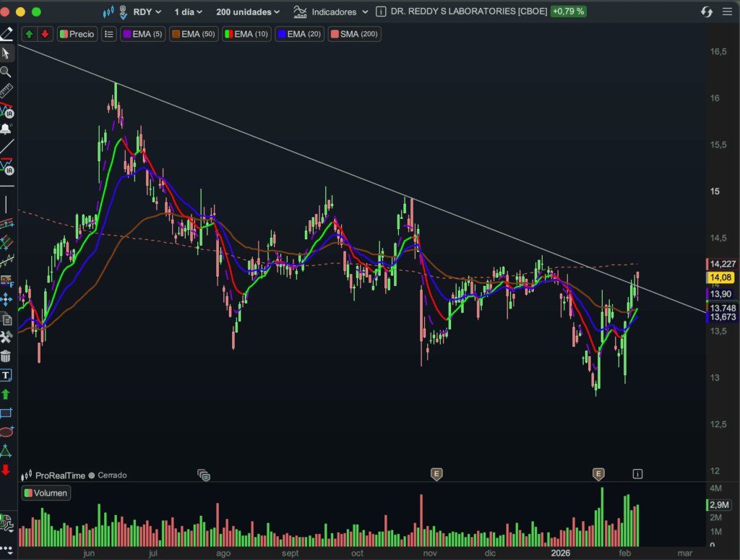The height and width of the screenshot is (560, 740).
Task: Click the Volumen panel label
Action: [x=46, y=494]
